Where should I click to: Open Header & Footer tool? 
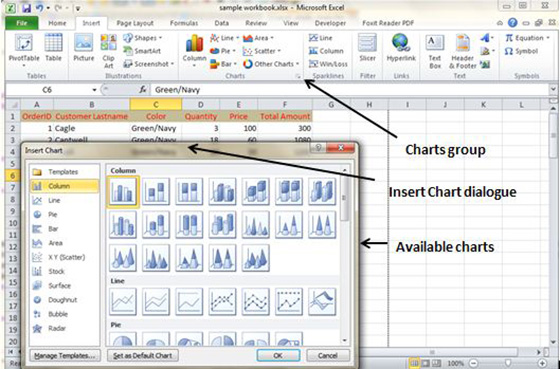463,51
